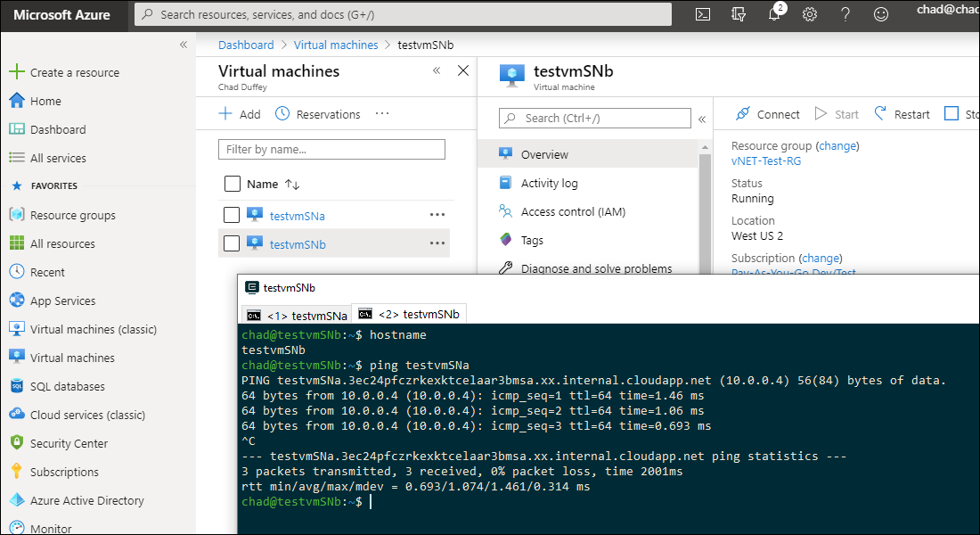
Task: Click the Security Center shield icon
Action: point(17,442)
